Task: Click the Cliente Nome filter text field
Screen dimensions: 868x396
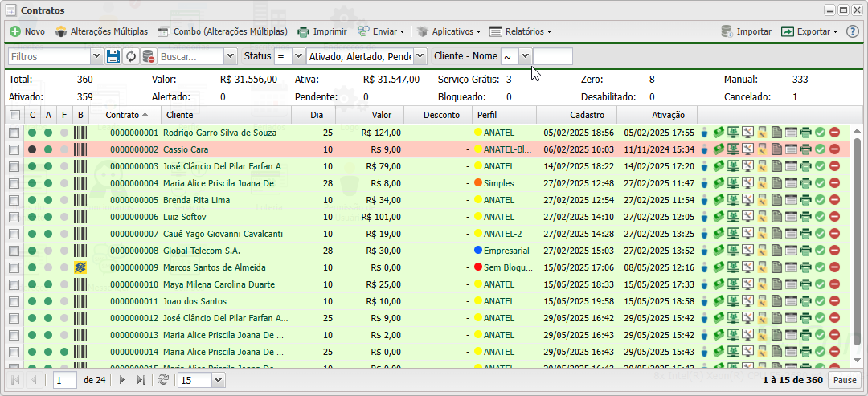Action: (x=553, y=56)
